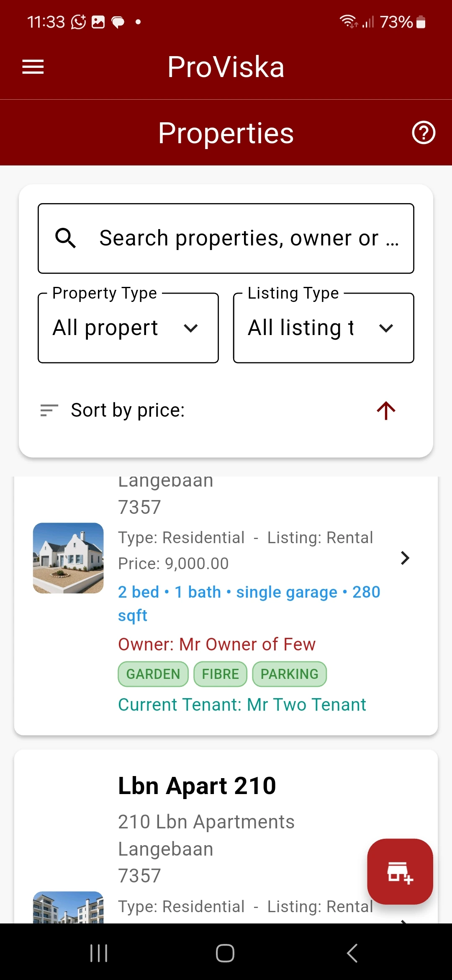Tap the Owner: Mr Owner of Few text
This screenshot has width=452, height=980.
point(217,645)
